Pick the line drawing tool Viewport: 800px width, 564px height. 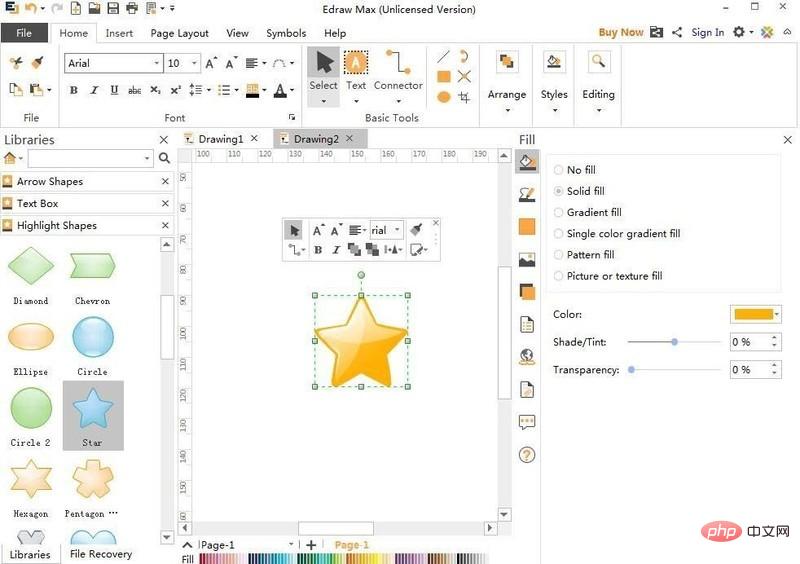(443, 57)
